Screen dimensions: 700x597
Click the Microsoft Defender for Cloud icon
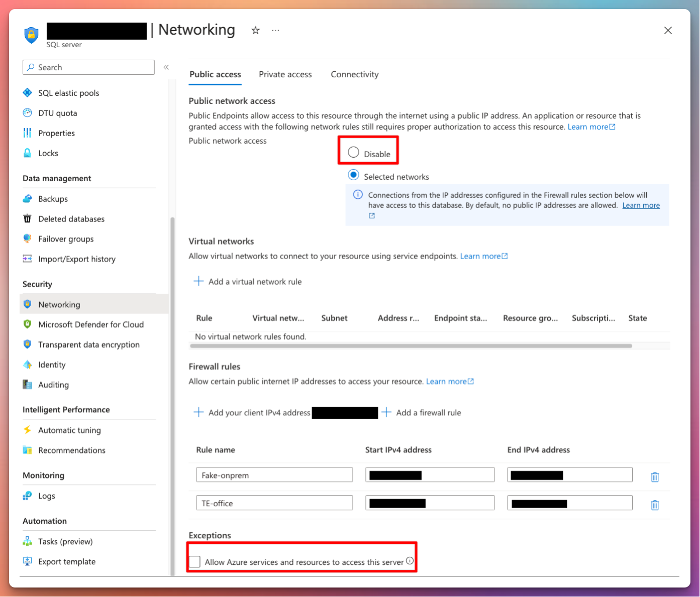click(28, 324)
